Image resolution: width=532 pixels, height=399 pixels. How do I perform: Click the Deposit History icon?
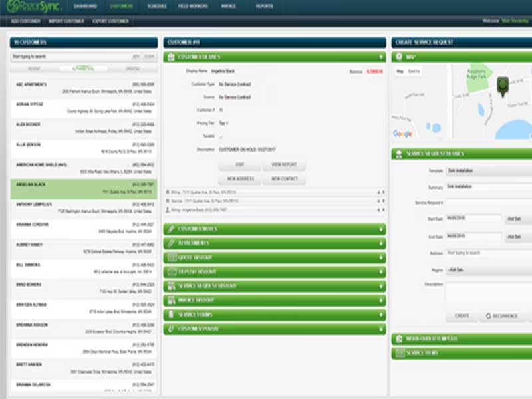tap(172, 272)
